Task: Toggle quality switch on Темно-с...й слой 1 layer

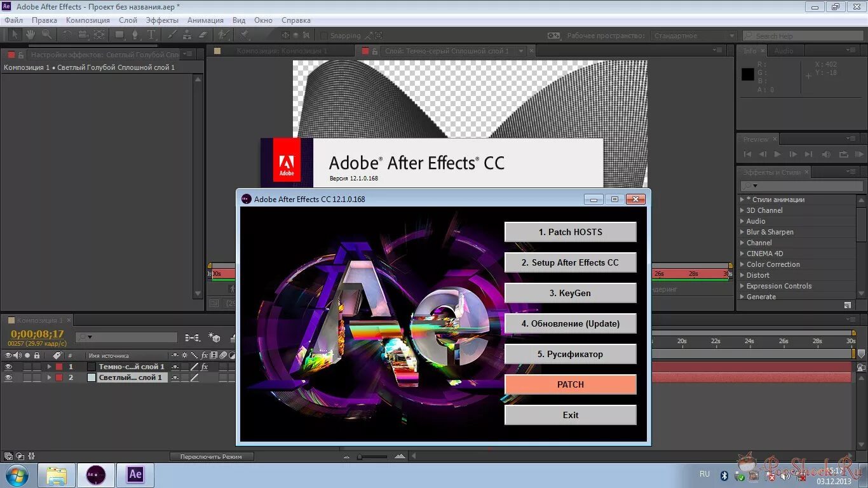Action: (194, 367)
